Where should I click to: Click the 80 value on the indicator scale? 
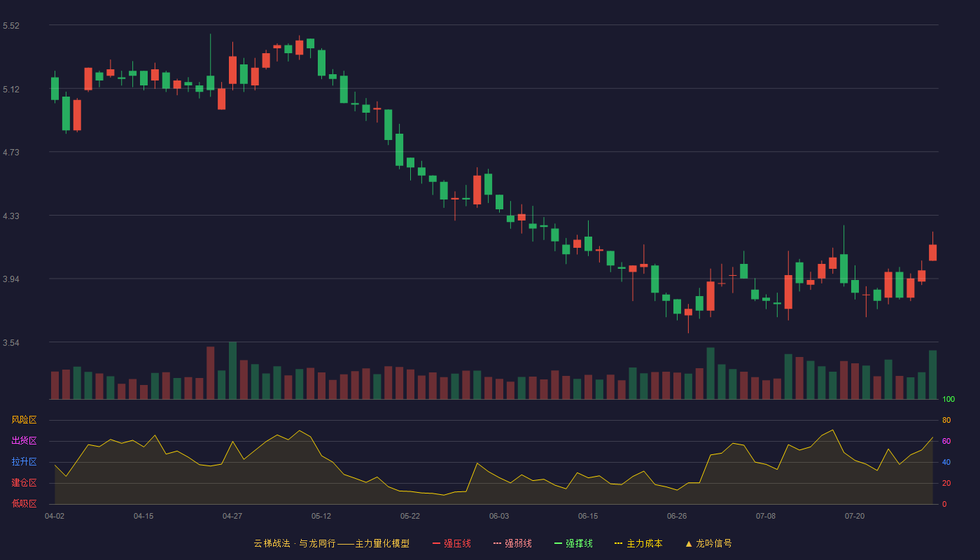[x=946, y=421]
